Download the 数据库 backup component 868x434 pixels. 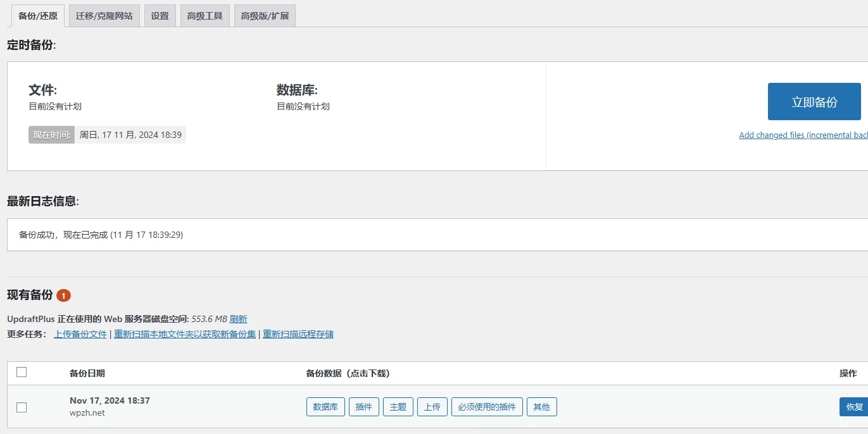point(325,407)
